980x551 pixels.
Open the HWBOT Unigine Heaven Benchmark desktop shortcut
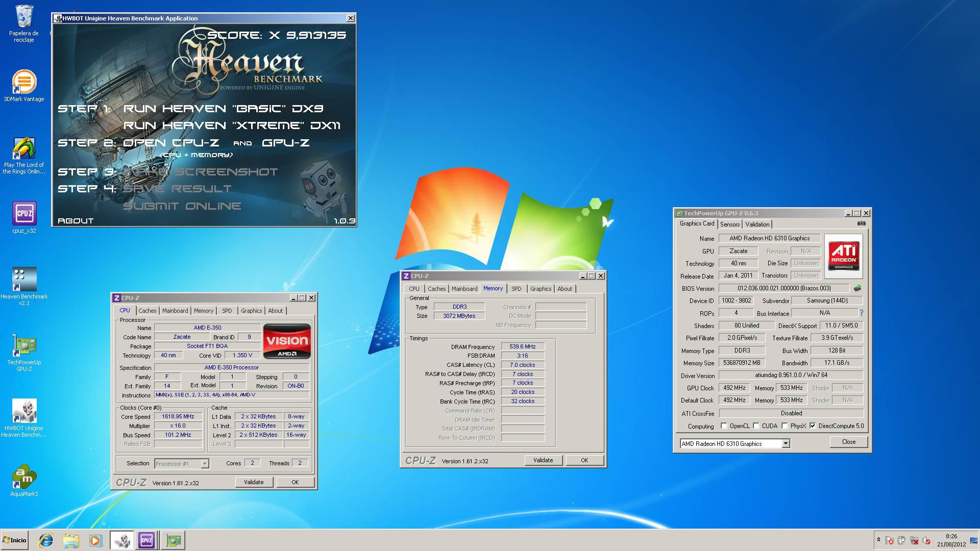(x=24, y=417)
